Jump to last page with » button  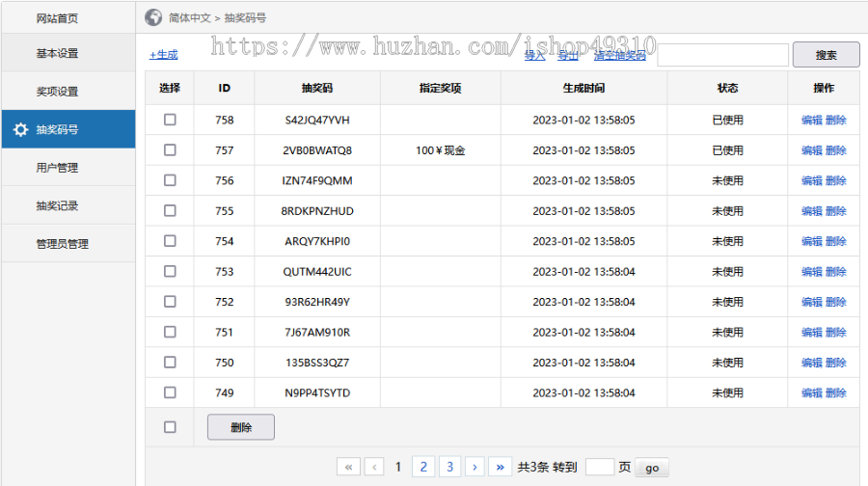coord(500,467)
